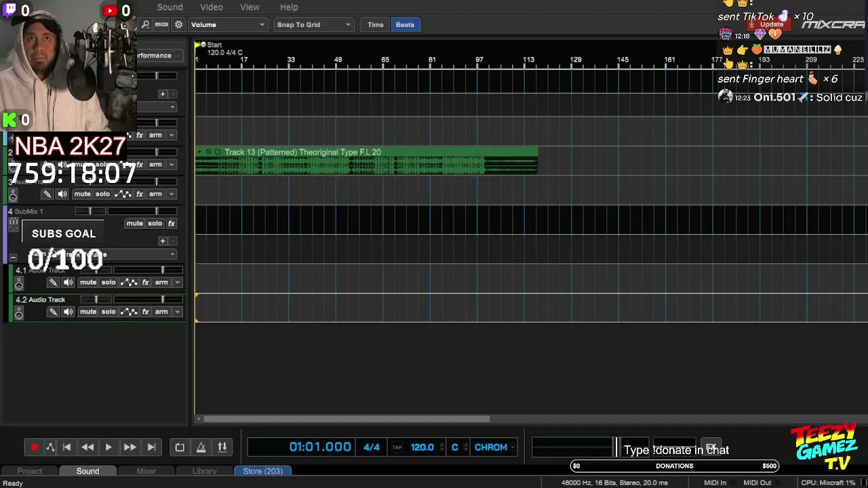Open the arm options arrow on track 4.1
Screen dimensions: 868x488
point(178,283)
